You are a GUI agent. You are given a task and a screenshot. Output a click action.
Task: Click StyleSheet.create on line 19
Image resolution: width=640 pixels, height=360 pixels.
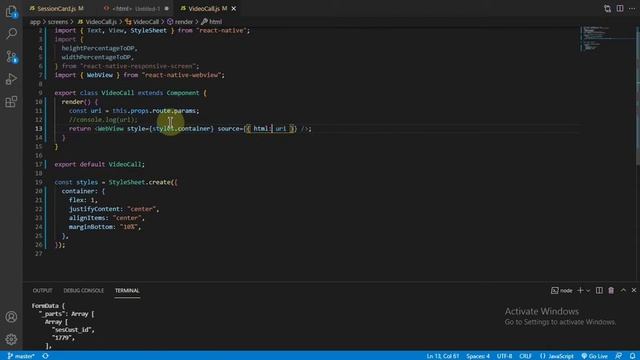click(140, 182)
